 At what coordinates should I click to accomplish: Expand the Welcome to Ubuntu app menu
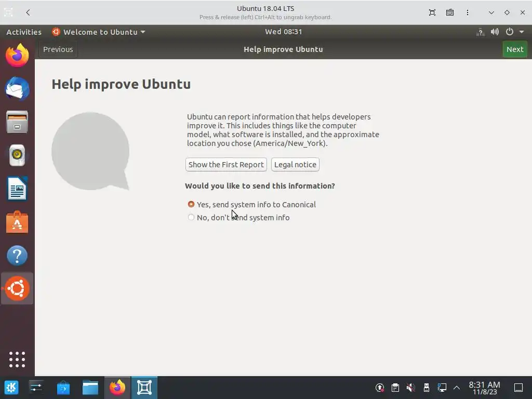pos(99,32)
